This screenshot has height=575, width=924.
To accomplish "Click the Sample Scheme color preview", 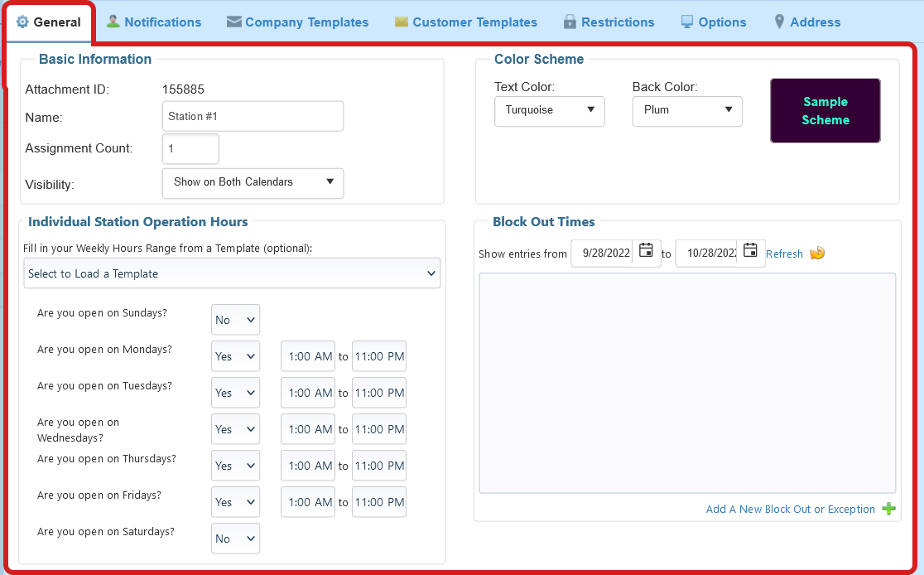I will [x=825, y=111].
